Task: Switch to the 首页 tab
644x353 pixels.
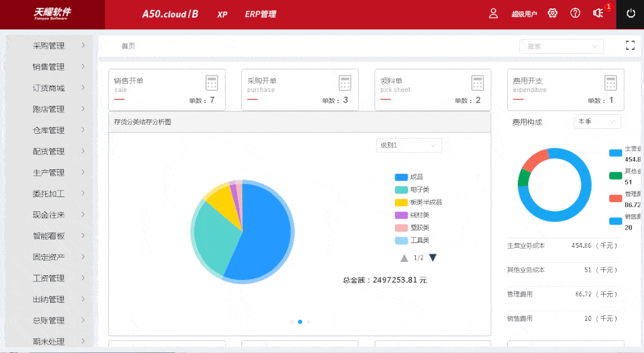Action: 128,46
